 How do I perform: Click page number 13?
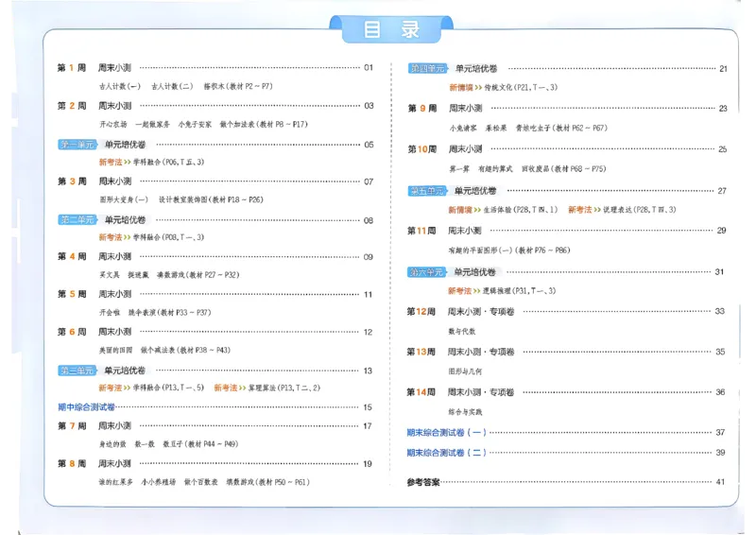point(368,371)
